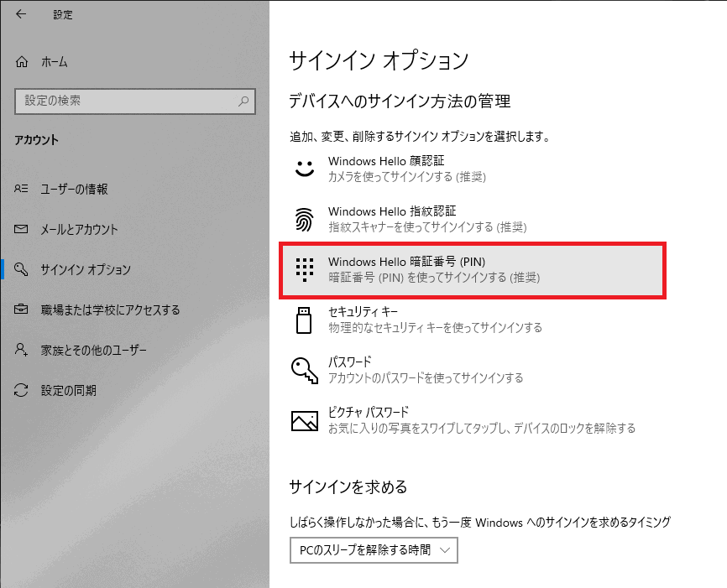
Task: Click the ユーザーの情報 person icon
Action: [x=21, y=189]
